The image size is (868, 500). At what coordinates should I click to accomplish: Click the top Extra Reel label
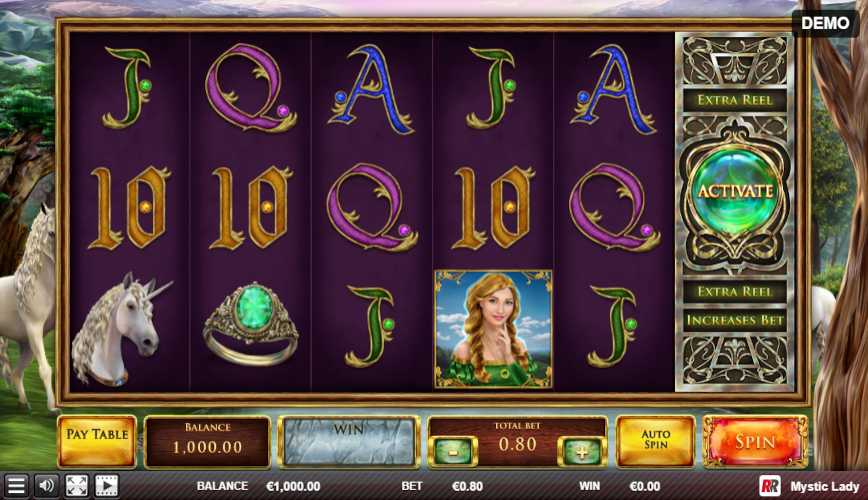click(x=735, y=100)
